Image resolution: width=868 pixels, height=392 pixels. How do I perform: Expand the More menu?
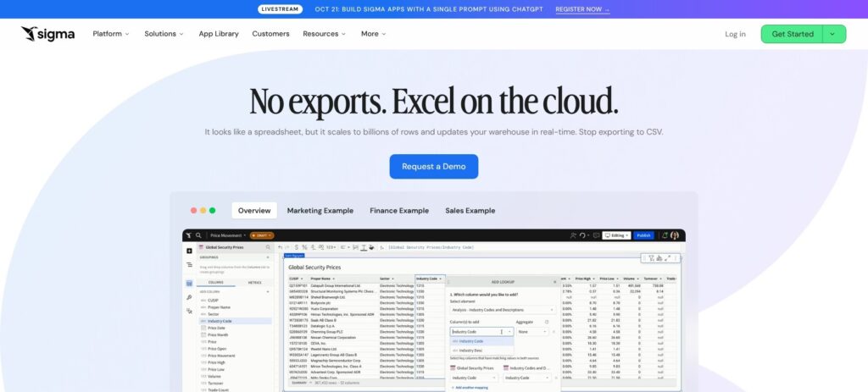point(374,34)
